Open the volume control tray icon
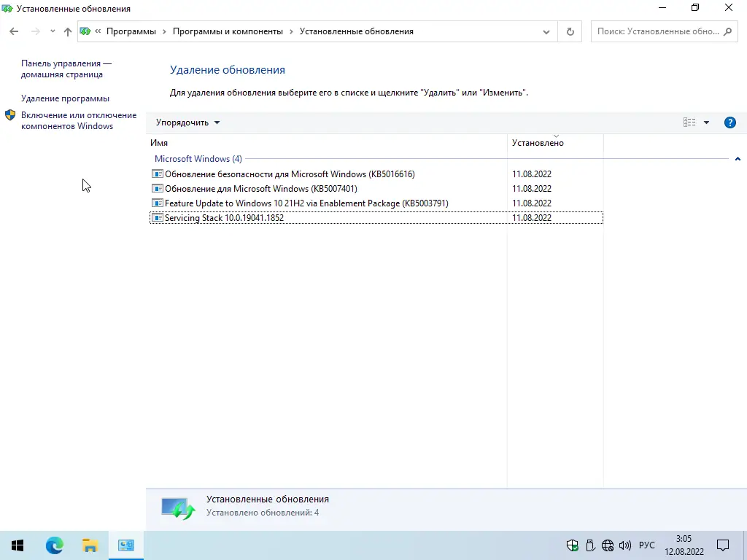 click(x=624, y=545)
